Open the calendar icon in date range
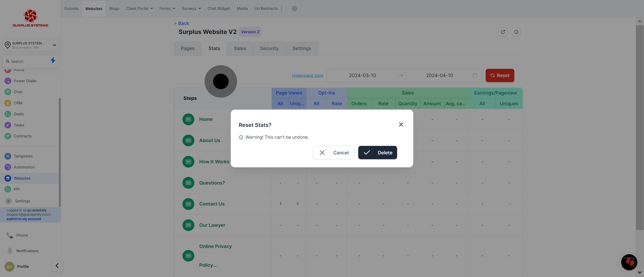This screenshot has width=644, height=277. point(475,76)
